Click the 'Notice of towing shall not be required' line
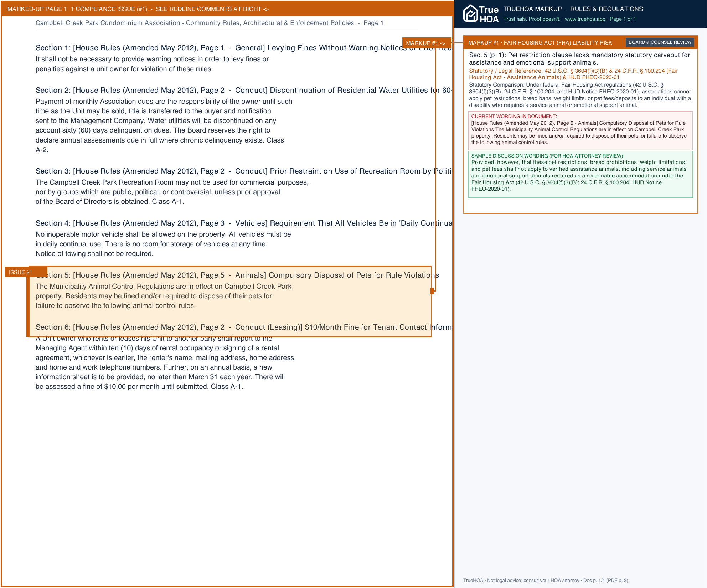707x588 pixels. [x=94, y=254]
